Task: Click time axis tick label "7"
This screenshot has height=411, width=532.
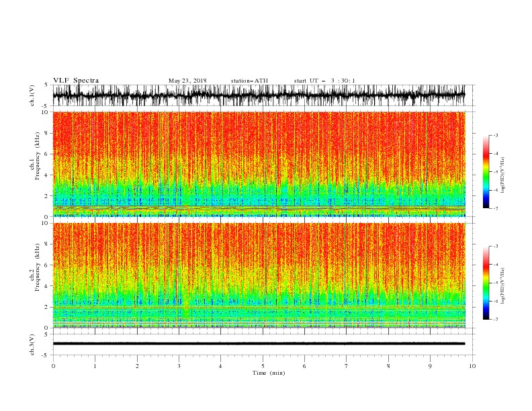Action: [346, 366]
